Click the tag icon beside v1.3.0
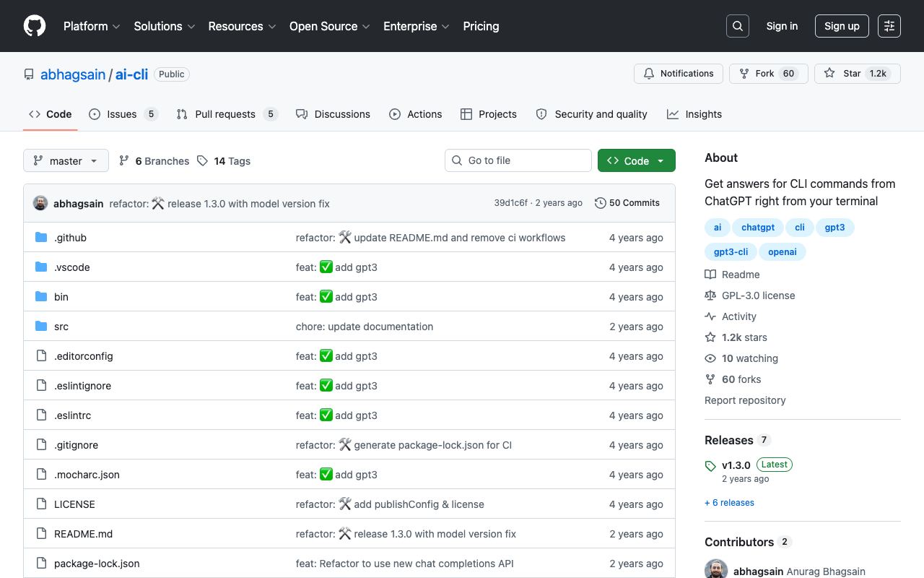 (710, 466)
